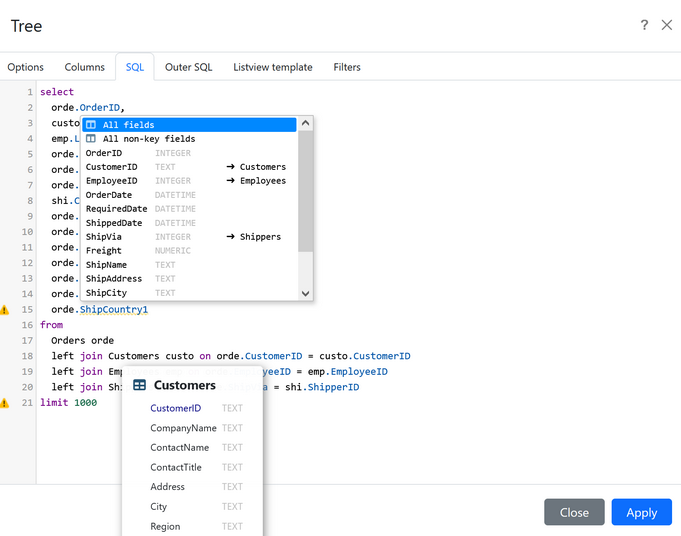Switch to the Columns tab
Image resolution: width=681 pixels, height=536 pixels.
tap(85, 67)
